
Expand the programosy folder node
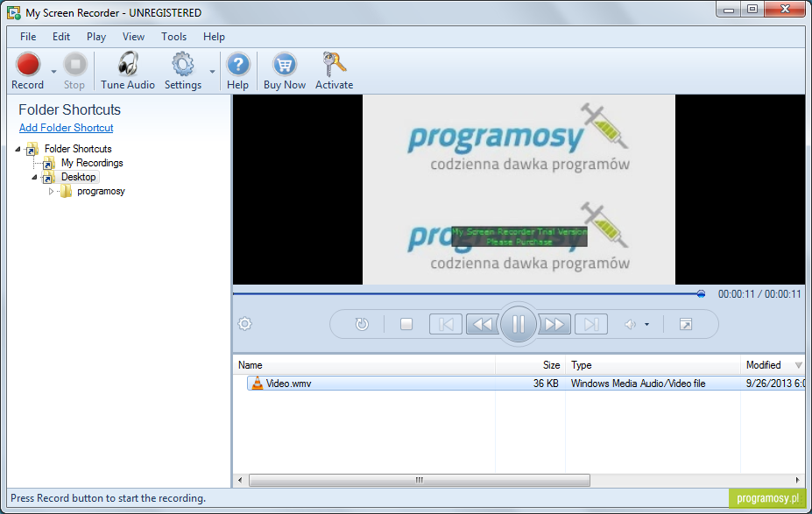point(51,192)
